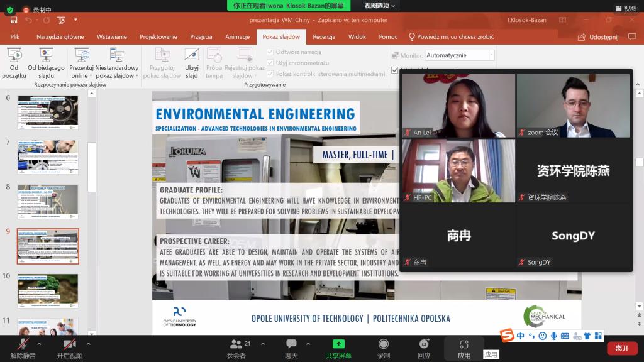Toggle the Użyj chronometrażu checkbox
644x362 pixels.
click(270, 63)
